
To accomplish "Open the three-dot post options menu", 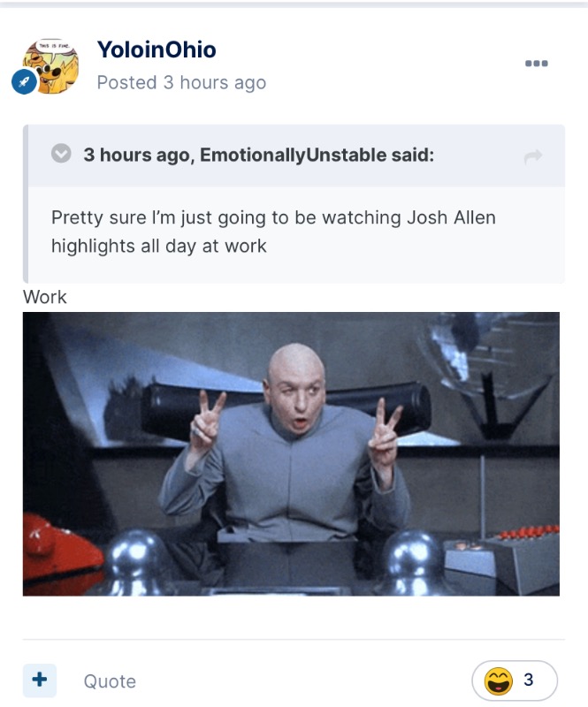I will (x=536, y=64).
